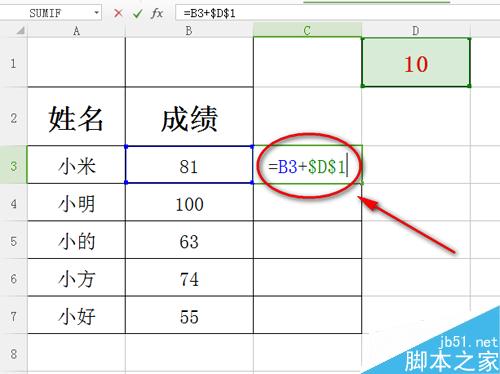Select row 4 header
Image resolution: width=500 pixels, height=374 pixels.
click(13, 202)
